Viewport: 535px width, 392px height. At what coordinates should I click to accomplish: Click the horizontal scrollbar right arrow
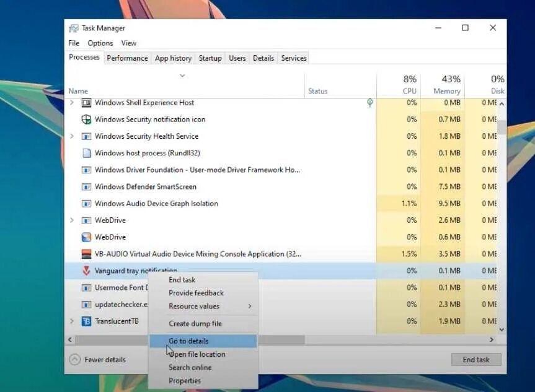click(492, 339)
